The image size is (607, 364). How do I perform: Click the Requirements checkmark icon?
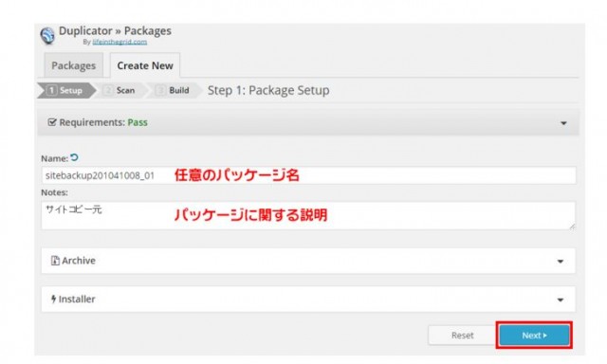[52, 122]
